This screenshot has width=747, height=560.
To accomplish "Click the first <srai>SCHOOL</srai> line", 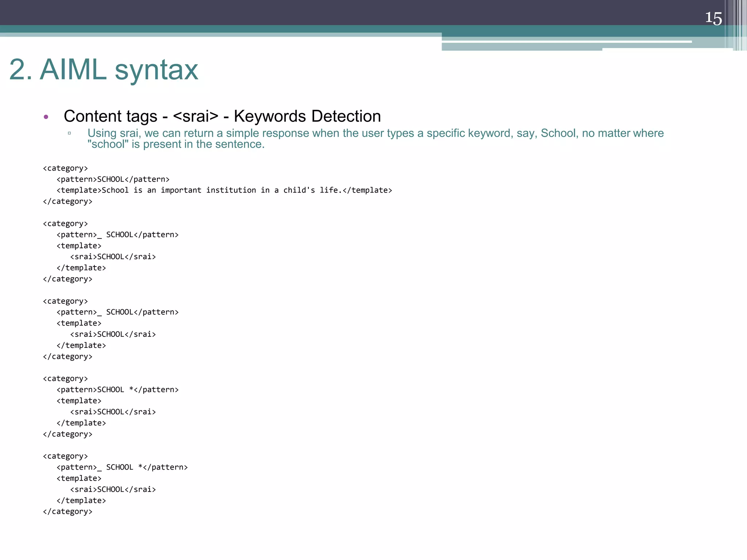I will tap(113, 257).
